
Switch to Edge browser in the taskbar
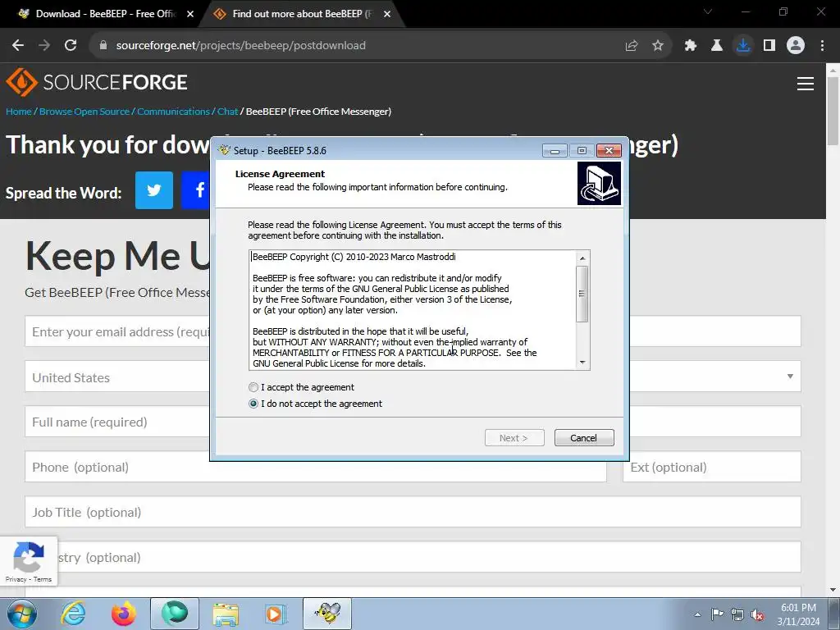(x=175, y=614)
